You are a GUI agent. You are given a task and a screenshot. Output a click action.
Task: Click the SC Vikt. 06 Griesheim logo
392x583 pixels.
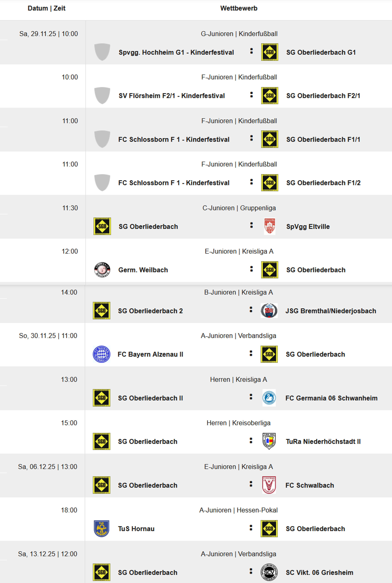pyautogui.click(x=269, y=572)
